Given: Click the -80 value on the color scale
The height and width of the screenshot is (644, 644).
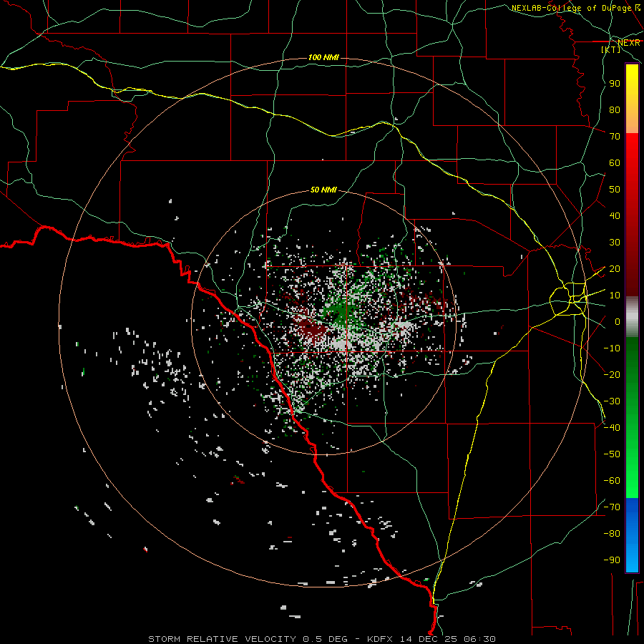Looking at the screenshot, I should point(612,534).
